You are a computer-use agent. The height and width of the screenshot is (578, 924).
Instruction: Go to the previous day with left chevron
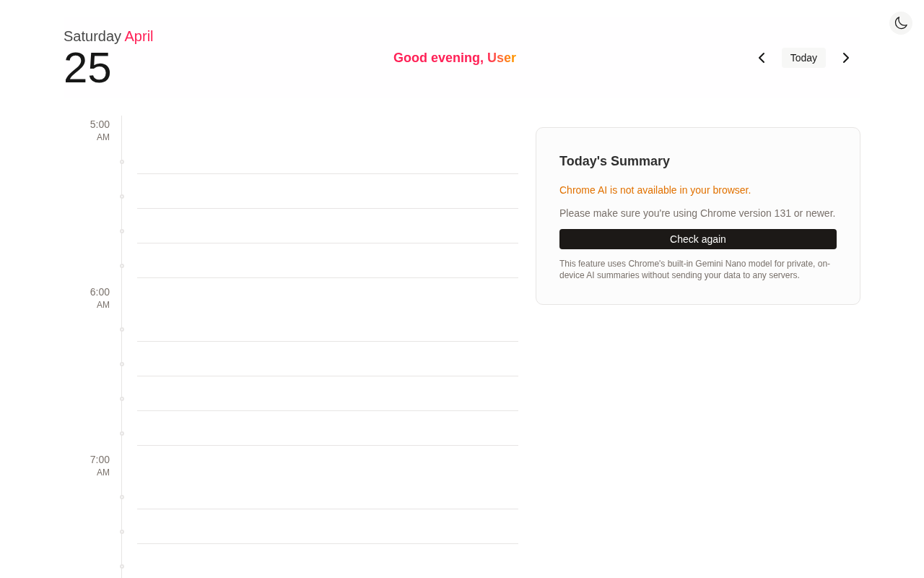point(762,58)
